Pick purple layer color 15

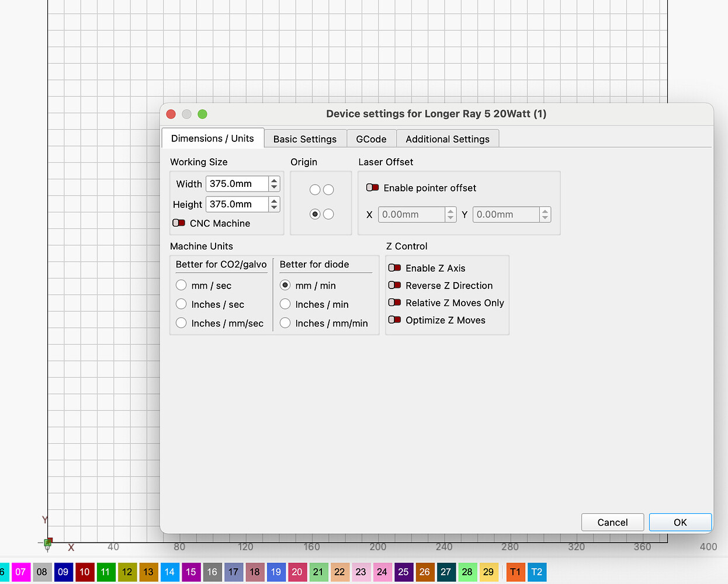[x=191, y=572]
